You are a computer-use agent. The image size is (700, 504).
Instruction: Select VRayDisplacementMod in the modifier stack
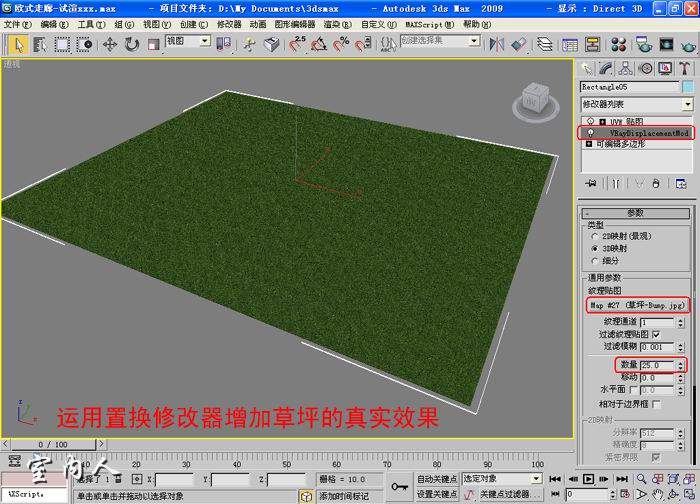pyautogui.click(x=649, y=132)
